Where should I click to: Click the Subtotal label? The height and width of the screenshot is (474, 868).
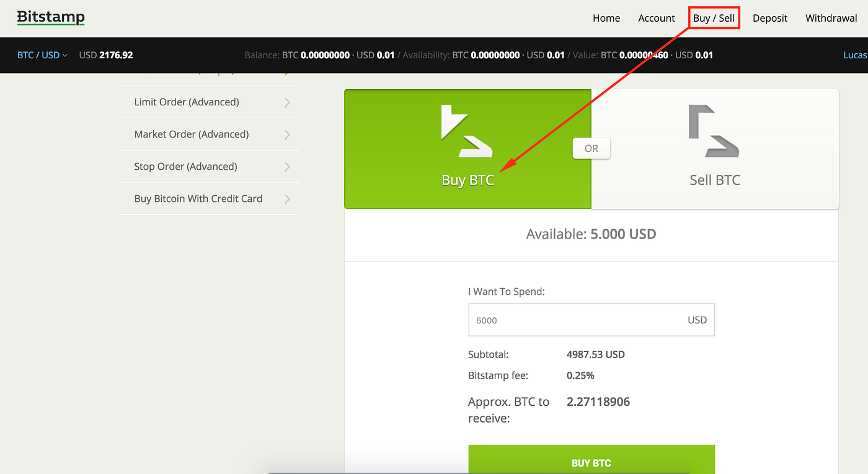489,355
